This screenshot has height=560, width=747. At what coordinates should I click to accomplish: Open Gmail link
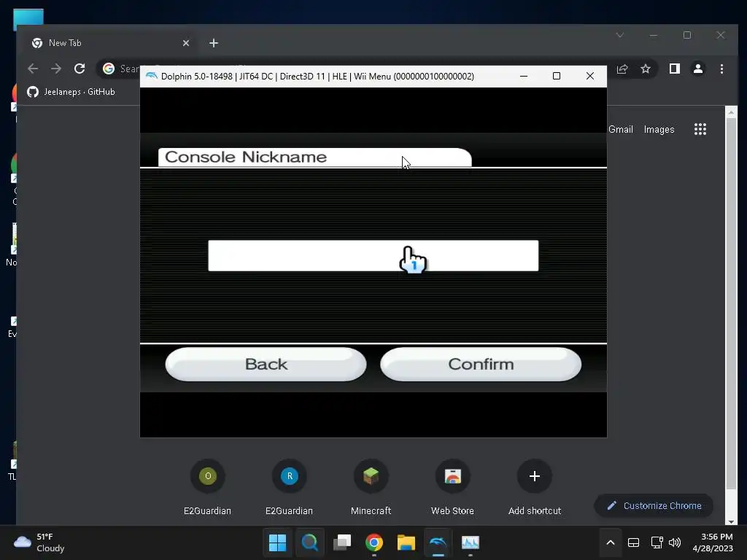tap(621, 130)
